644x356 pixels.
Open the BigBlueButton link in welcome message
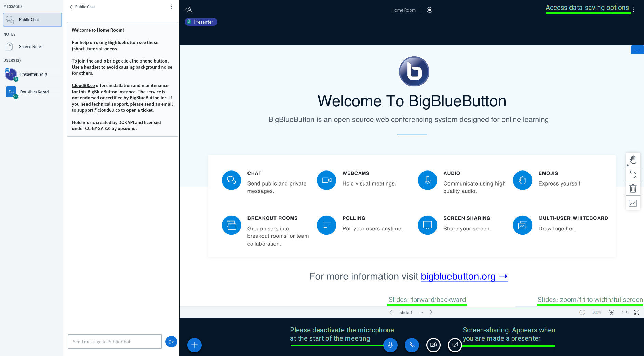tap(102, 92)
